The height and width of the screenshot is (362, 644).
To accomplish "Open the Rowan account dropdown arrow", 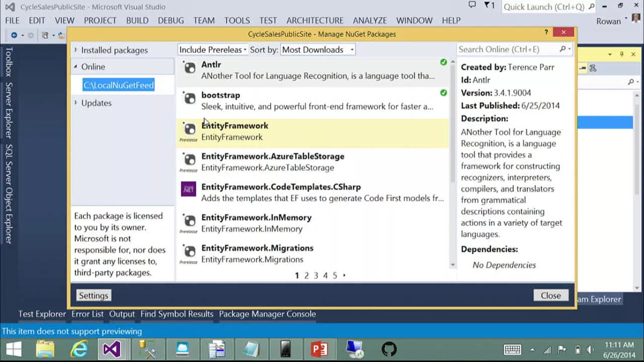I will (626, 19).
